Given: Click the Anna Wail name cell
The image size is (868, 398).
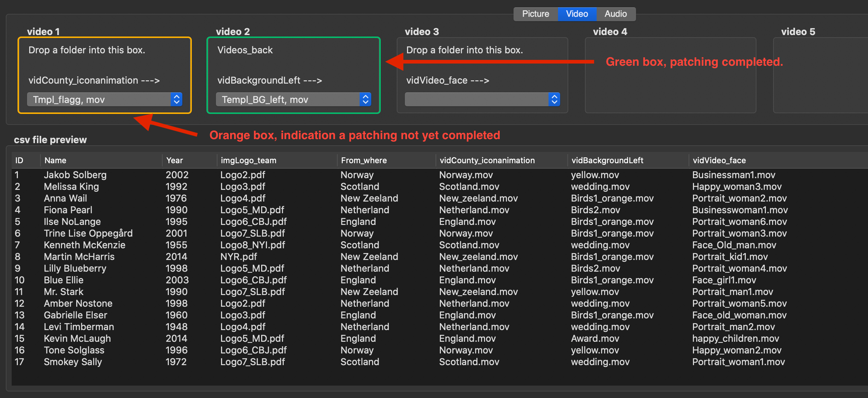Looking at the screenshot, I should click(65, 198).
